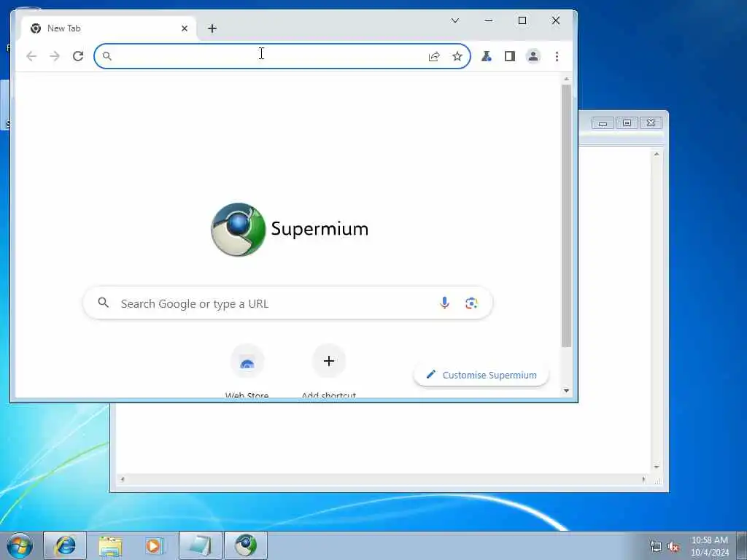Click background window's scroll up arrow
This screenshot has height=560, width=747.
657,155
